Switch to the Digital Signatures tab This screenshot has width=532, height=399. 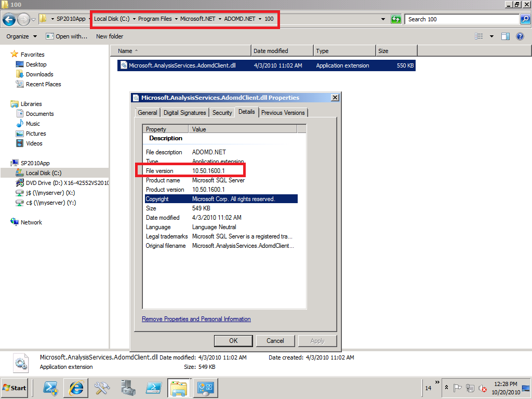184,113
